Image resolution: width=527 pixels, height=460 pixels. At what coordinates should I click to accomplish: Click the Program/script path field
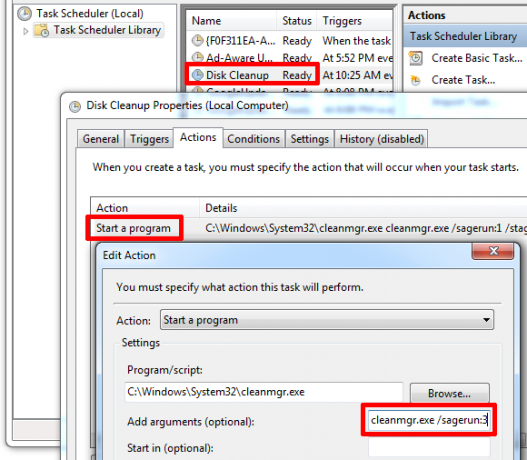(x=264, y=392)
